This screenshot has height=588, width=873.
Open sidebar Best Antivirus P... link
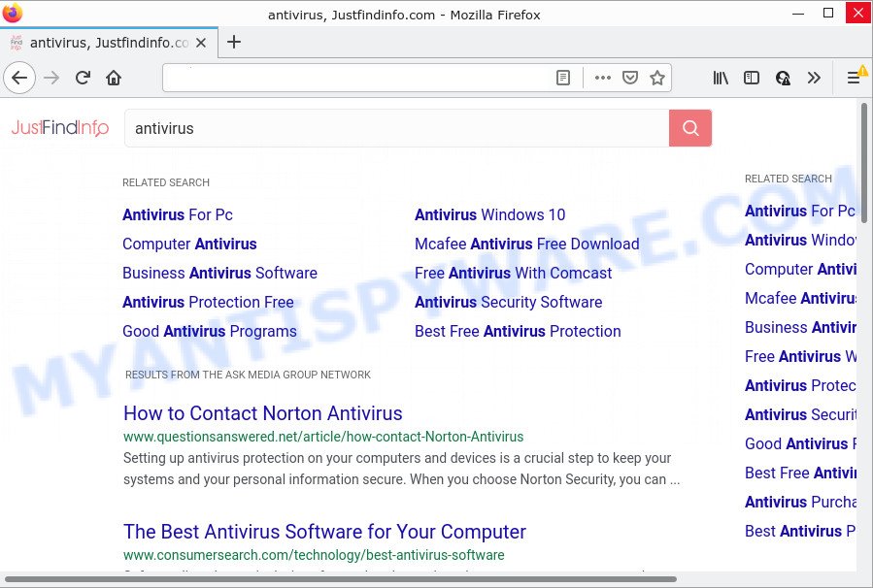pos(800,531)
